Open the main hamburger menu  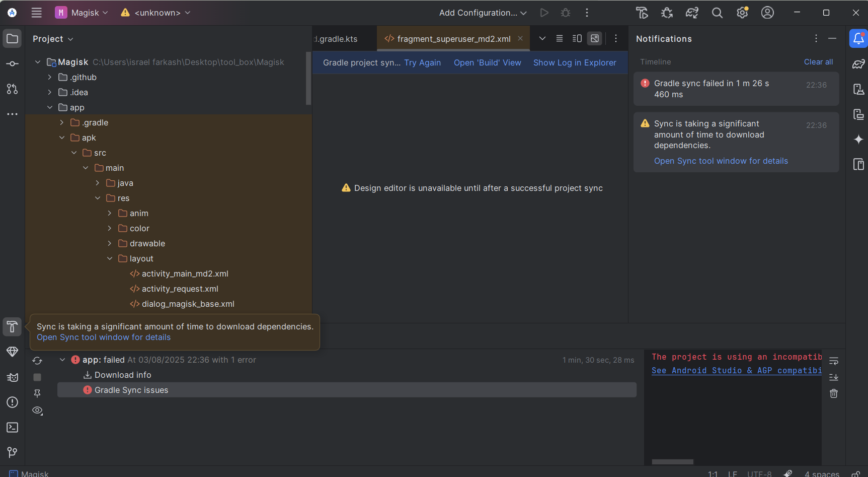(36, 13)
